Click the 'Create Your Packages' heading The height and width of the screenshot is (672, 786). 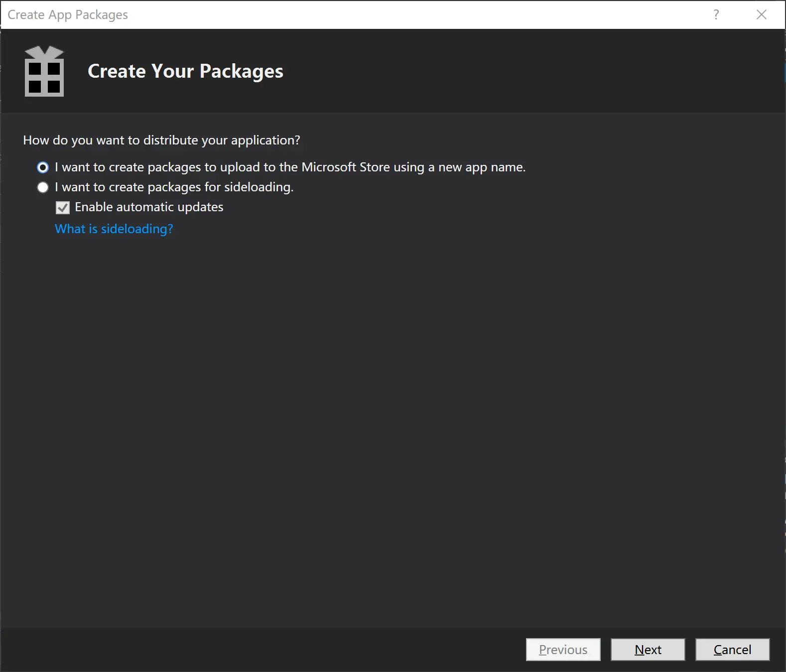185,71
